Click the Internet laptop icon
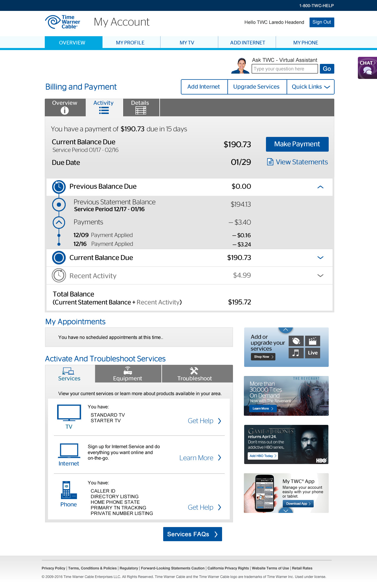This screenshot has height=588, width=377. tap(69, 451)
